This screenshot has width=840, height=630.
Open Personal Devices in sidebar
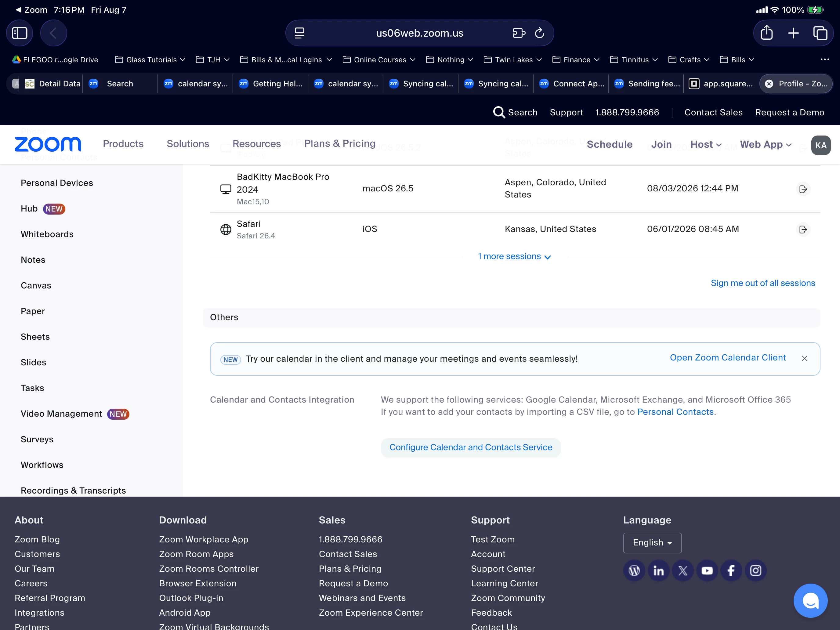point(57,183)
